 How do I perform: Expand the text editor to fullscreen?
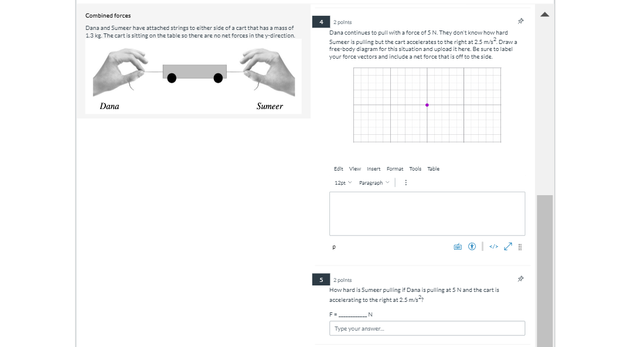pos(507,246)
